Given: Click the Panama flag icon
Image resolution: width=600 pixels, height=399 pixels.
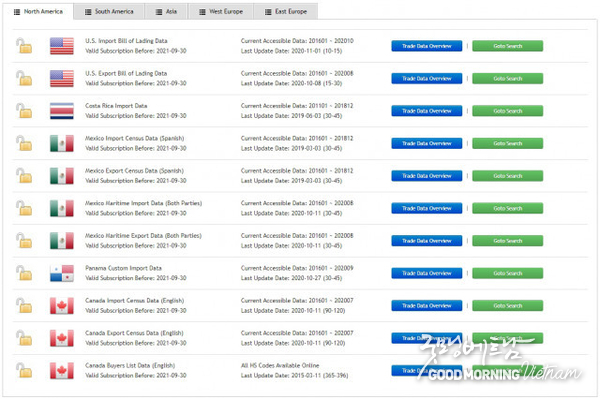Looking at the screenshot, I should pyautogui.click(x=62, y=273).
